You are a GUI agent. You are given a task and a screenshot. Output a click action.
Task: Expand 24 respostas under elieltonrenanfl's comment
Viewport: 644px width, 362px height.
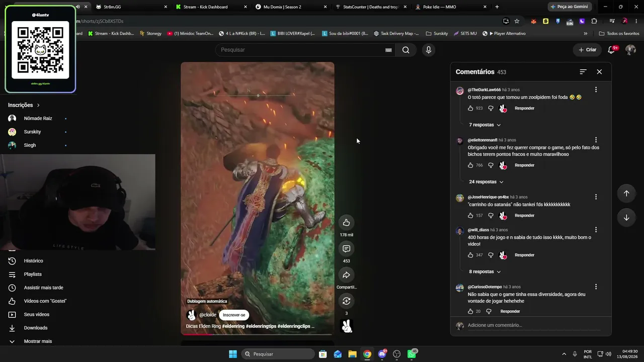tap(486, 182)
